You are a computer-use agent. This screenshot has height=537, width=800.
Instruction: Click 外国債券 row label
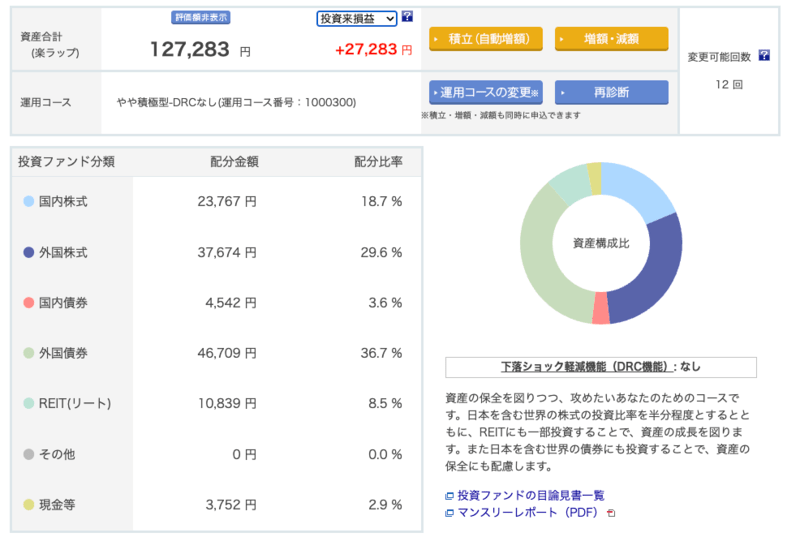pos(63,353)
